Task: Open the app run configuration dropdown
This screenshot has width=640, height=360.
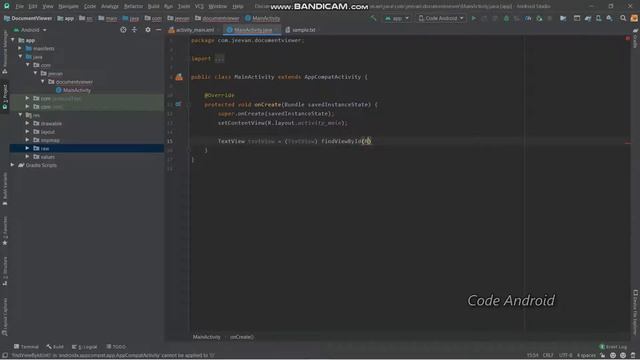Action: (x=397, y=18)
